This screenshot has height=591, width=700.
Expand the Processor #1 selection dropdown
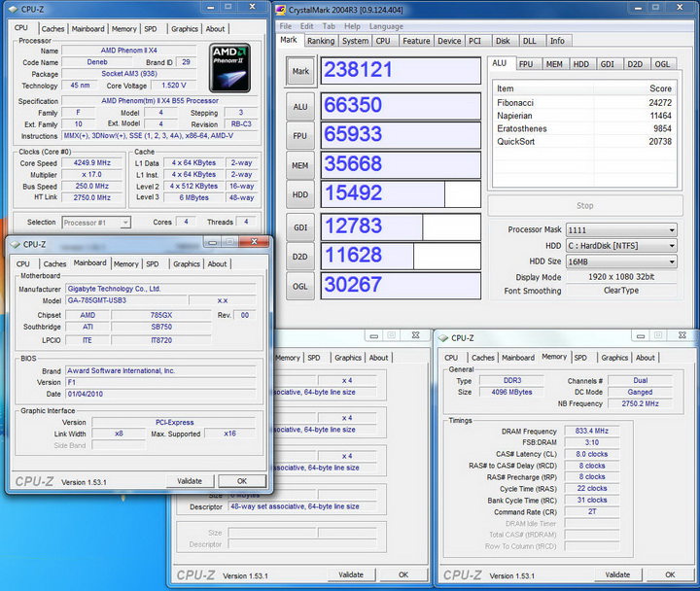96,223
